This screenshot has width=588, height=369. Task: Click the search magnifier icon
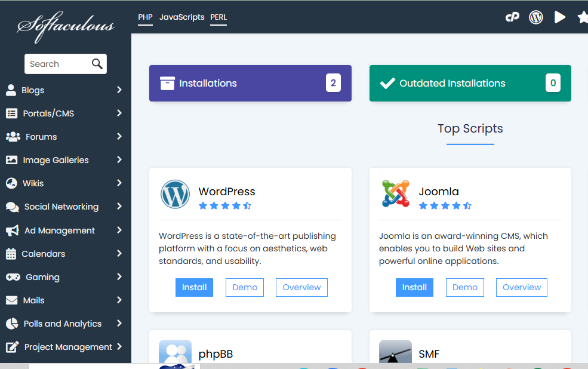(x=97, y=64)
